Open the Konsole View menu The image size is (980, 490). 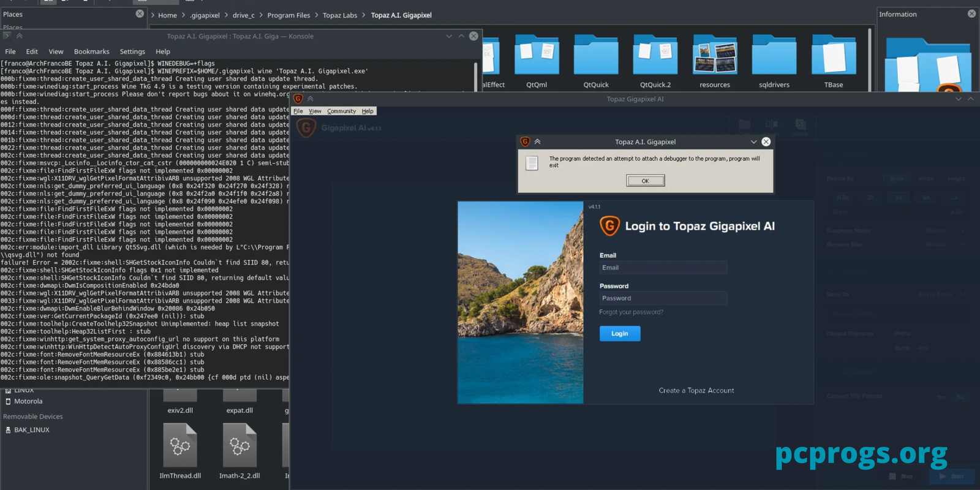coord(56,51)
